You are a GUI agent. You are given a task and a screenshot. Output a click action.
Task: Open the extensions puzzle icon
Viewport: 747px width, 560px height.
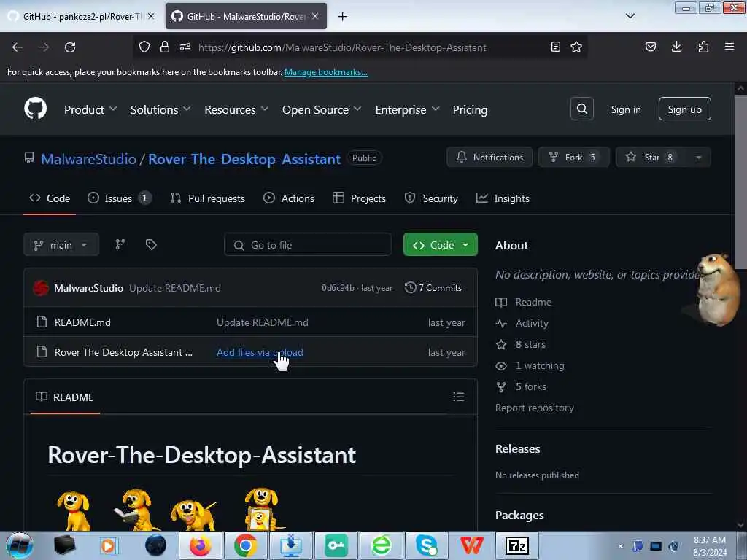703,47
